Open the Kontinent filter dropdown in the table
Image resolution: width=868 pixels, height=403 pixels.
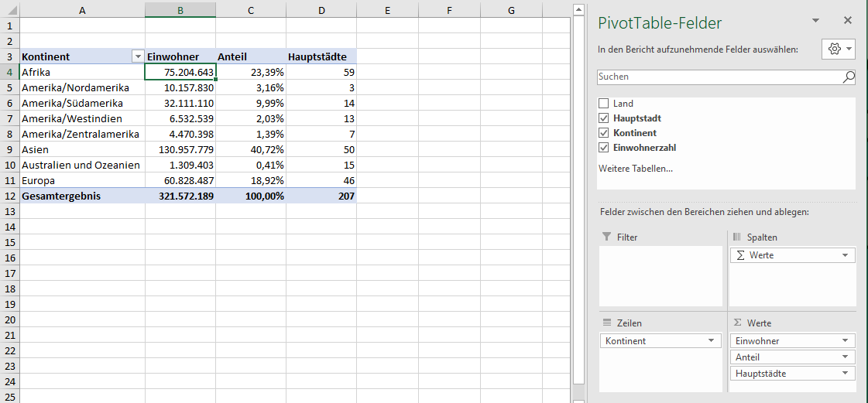tap(138, 56)
